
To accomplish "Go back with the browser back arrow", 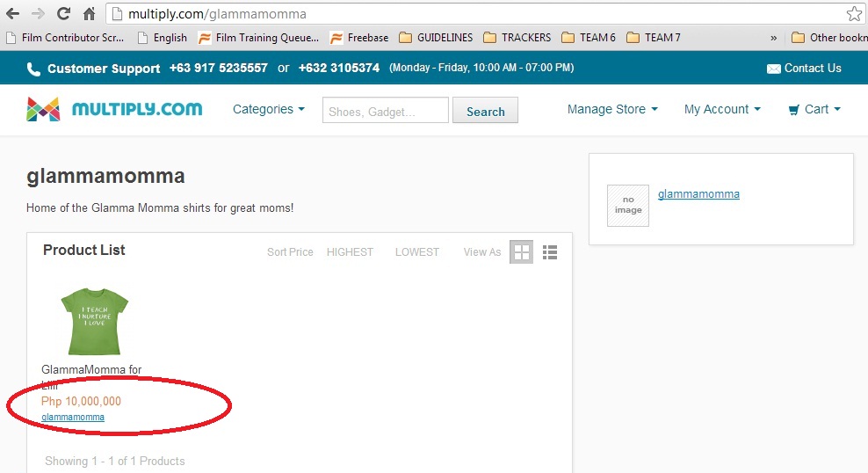I will (12, 14).
